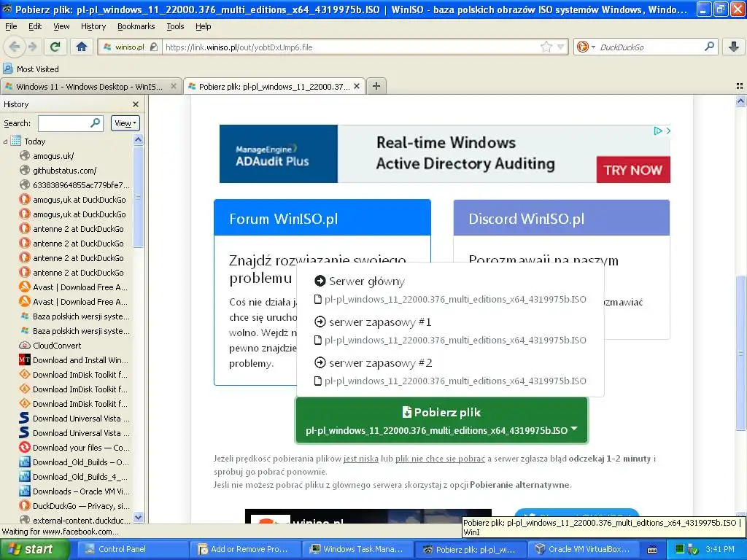This screenshot has width=747, height=560.
Task: Click the taskbar clock showing 3:41 PM
Action: 720,549
